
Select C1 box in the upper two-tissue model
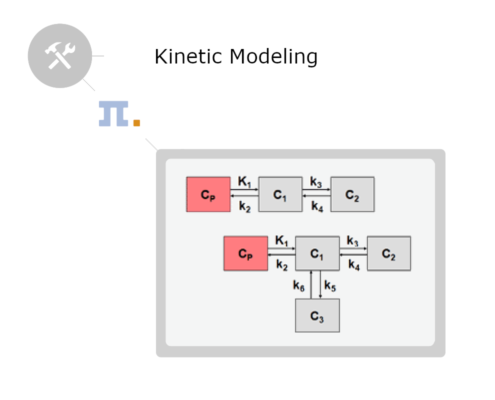click(x=280, y=194)
